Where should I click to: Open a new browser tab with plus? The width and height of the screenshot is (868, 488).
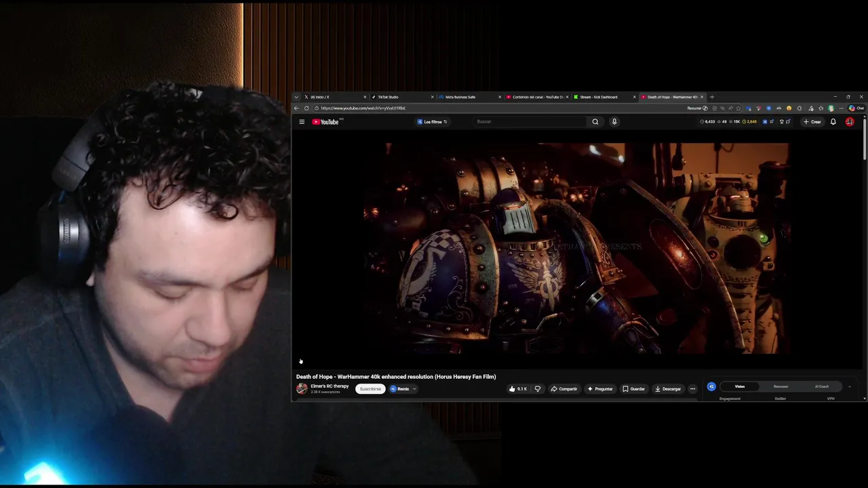pos(711,97)
